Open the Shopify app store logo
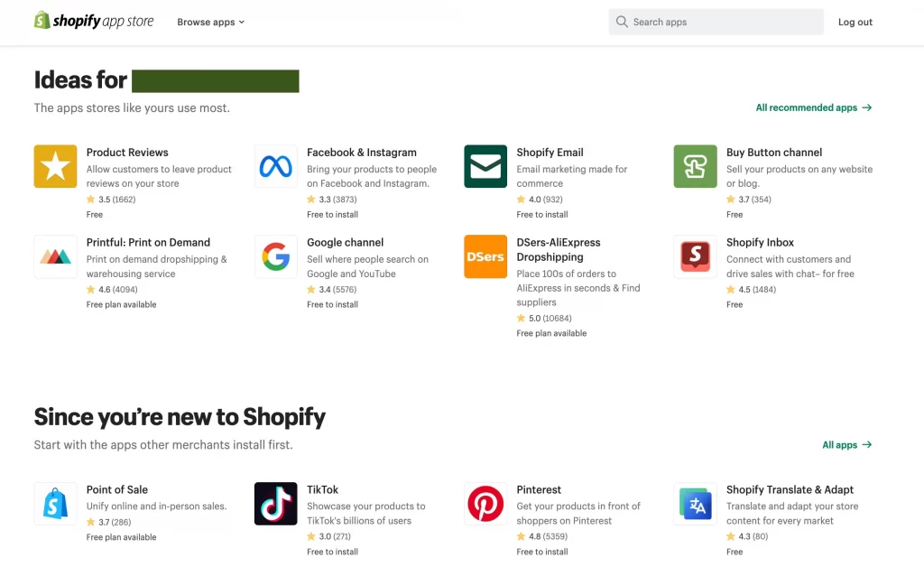 [94, 21]
